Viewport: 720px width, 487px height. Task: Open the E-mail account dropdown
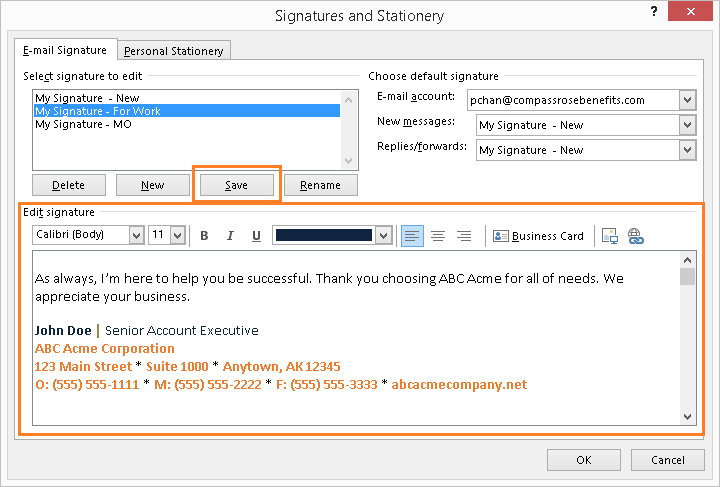pyautogui.click(x=686, y=100)
